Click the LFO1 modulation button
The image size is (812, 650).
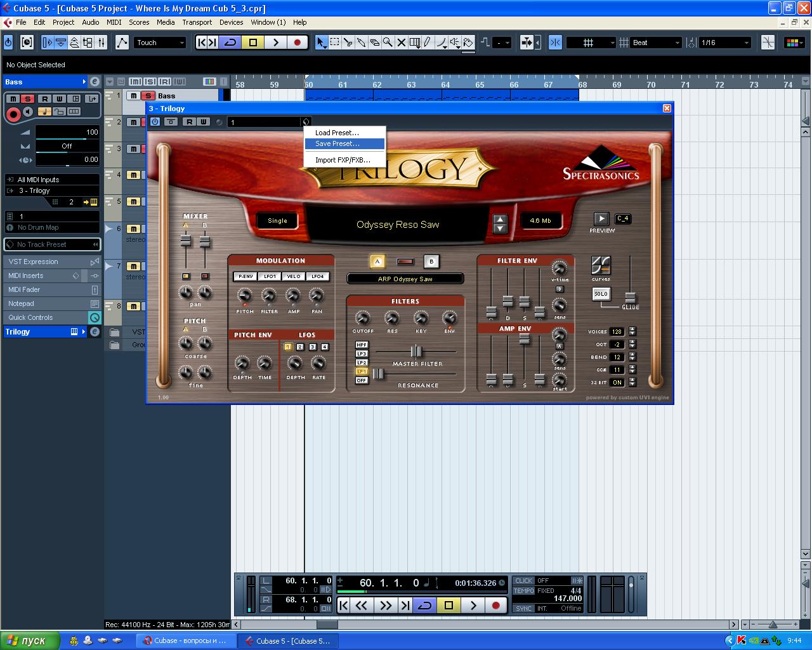tap(270, 276)
